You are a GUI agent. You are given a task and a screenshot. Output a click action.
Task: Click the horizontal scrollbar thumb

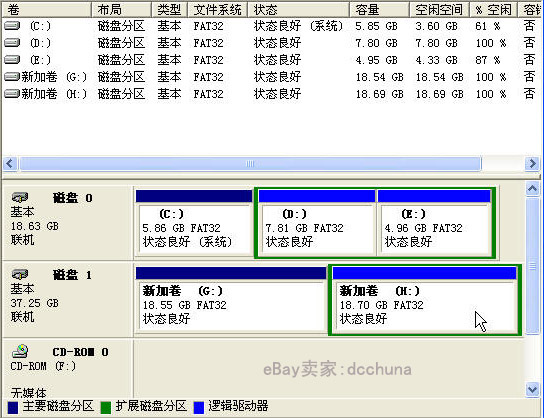(x=250, y=163)
